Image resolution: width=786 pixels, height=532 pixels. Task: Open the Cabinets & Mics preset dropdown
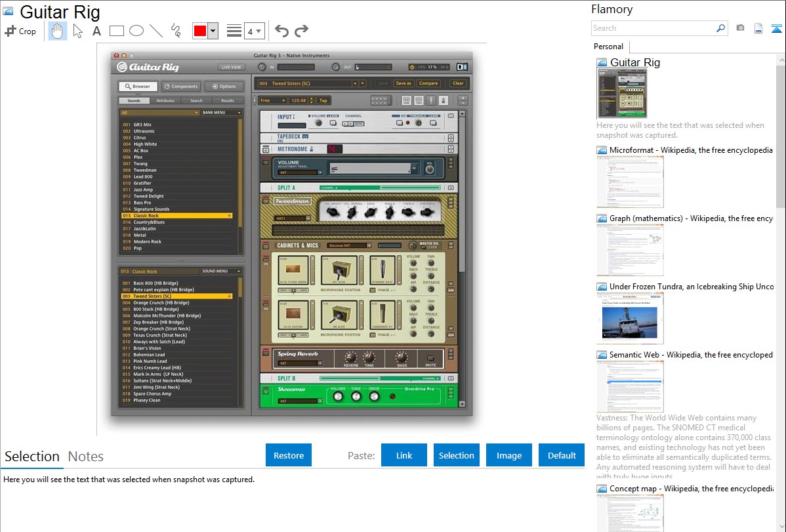[350, 246]
